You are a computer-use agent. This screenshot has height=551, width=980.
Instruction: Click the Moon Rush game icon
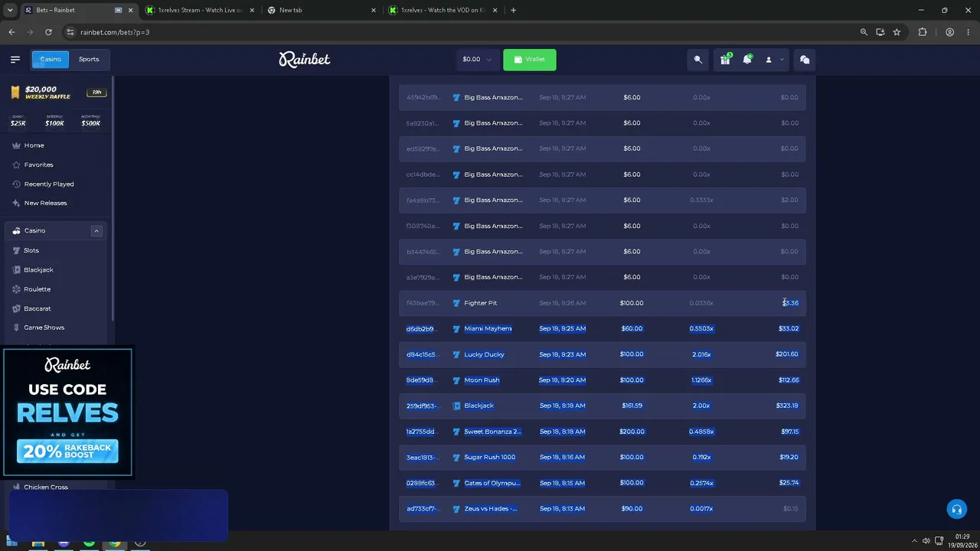click(456, 380)
